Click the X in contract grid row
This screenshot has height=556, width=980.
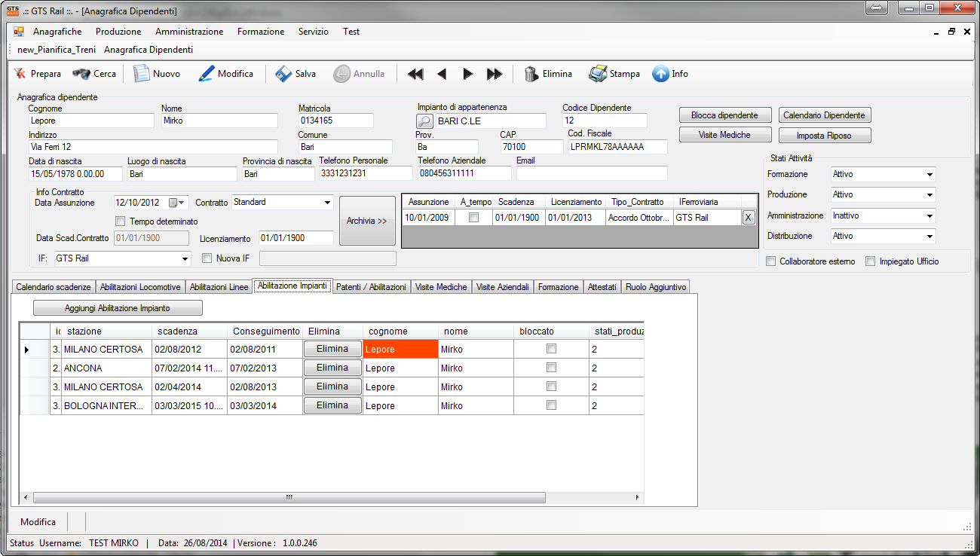[x=748, y=218]
